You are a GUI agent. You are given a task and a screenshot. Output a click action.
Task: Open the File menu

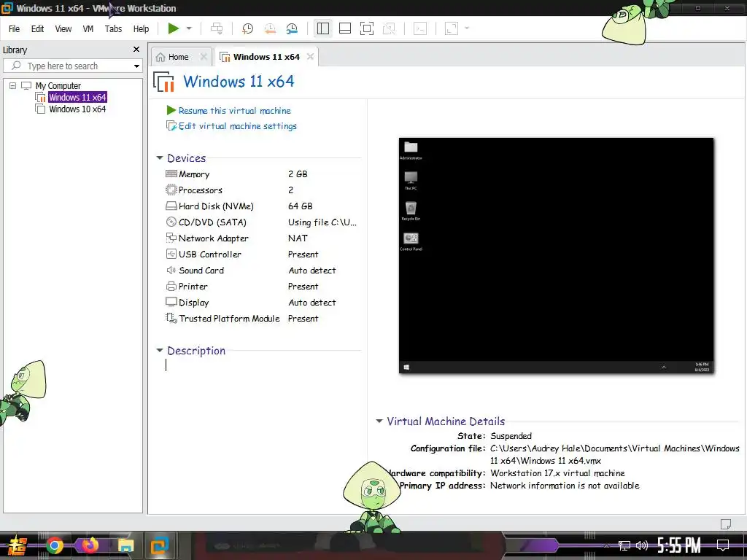click(15, 29)
